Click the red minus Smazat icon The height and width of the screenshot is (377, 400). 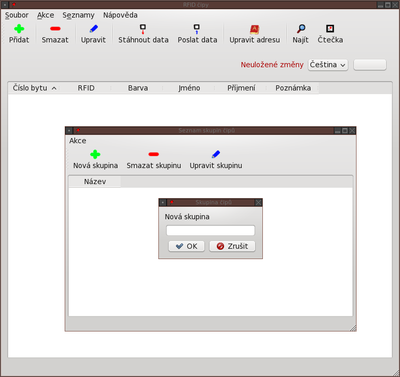[55, 29]
